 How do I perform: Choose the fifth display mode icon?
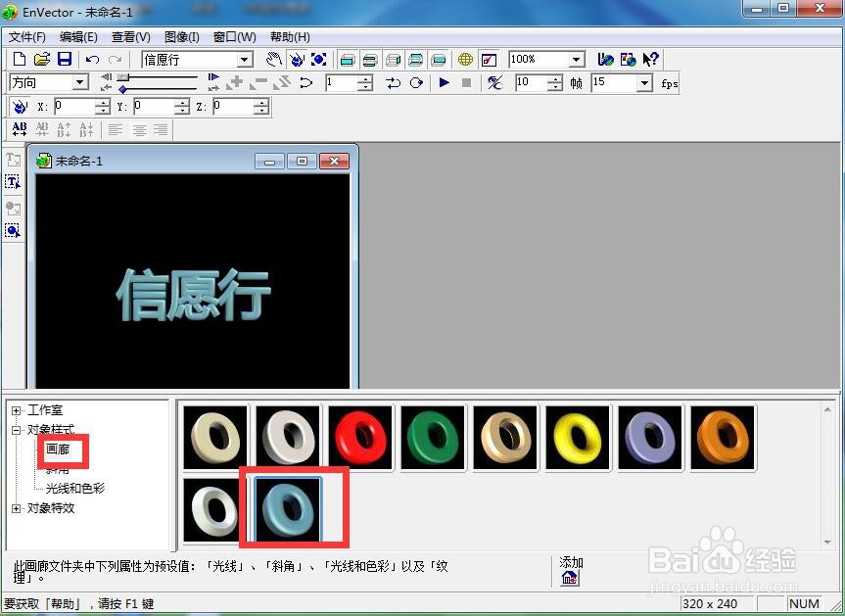point(439,60)
